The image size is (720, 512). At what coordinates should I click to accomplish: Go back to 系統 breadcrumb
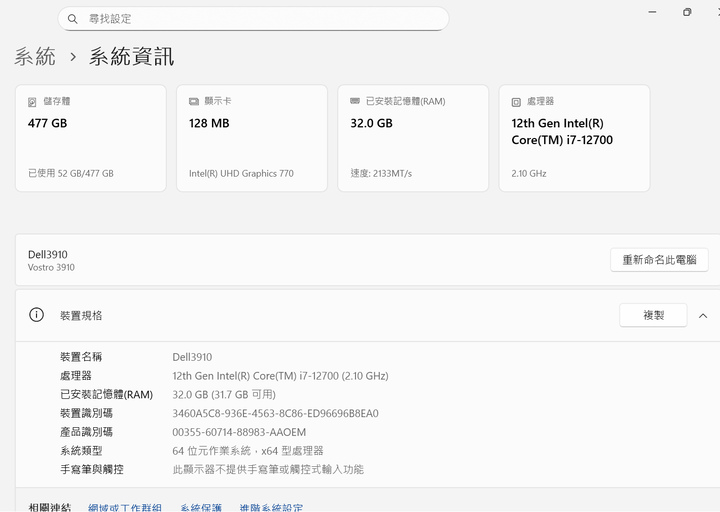(x=35, y=57)
